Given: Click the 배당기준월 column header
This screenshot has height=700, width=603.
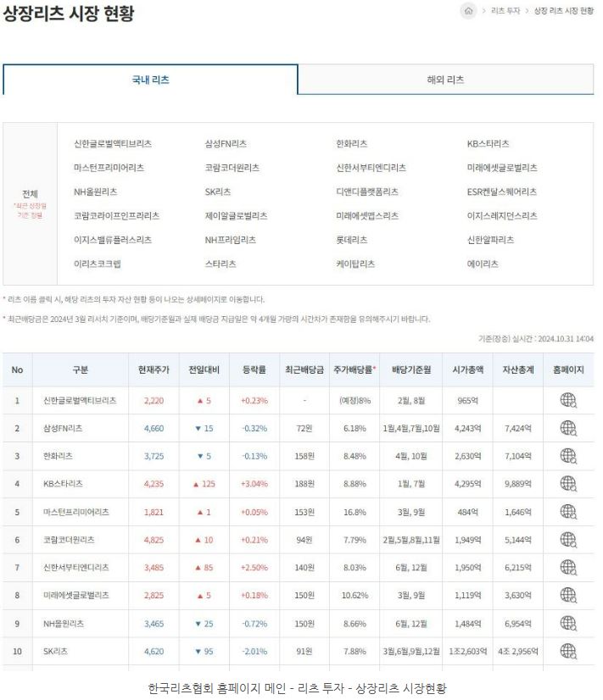Looking at the screenshot, I should [411, 369].
